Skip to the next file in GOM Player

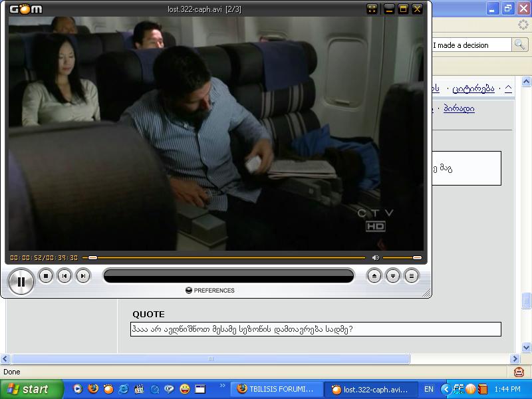coord(83,276)
